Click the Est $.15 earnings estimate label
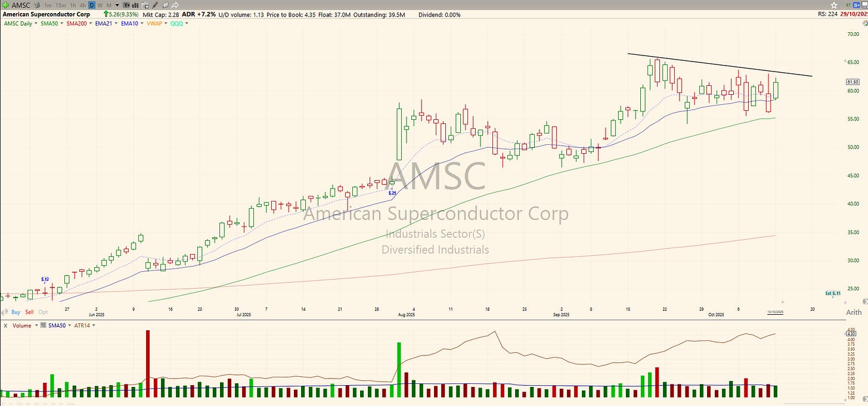This screenshot has width=868, height=406. [833, 293]
